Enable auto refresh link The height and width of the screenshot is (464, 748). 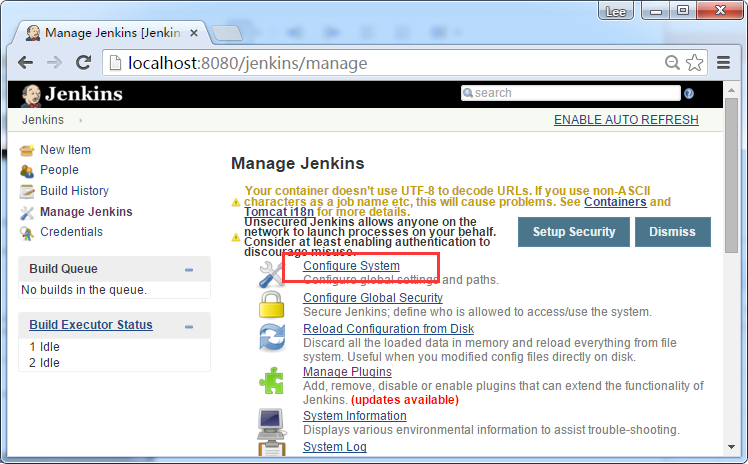click(626, 120)
